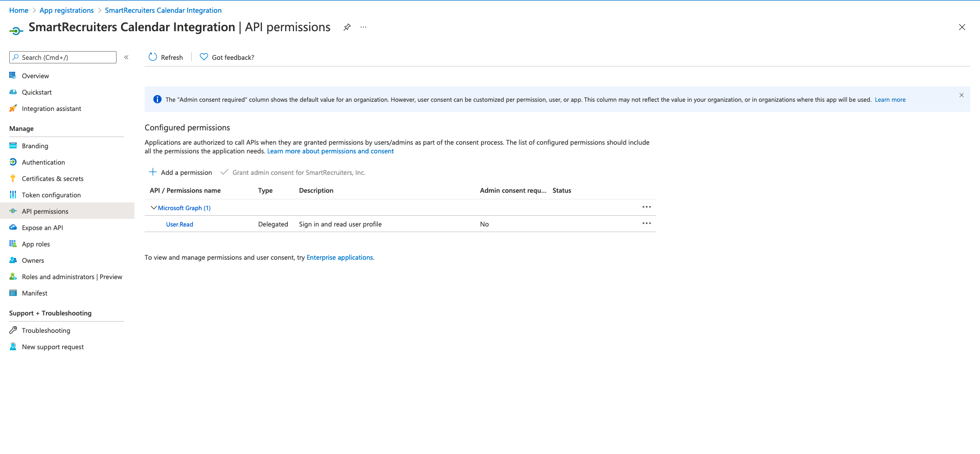The image size is (980, 454).
Task: Open App roles page
Action: 36,244
